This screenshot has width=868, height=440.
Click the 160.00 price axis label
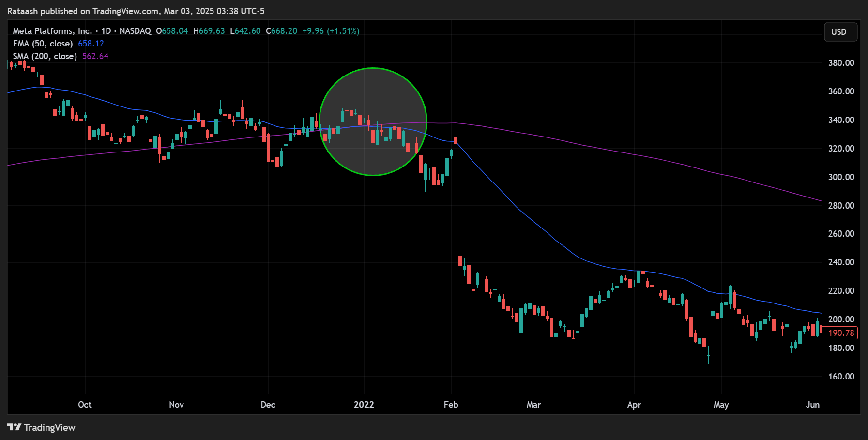coord(841,377)
